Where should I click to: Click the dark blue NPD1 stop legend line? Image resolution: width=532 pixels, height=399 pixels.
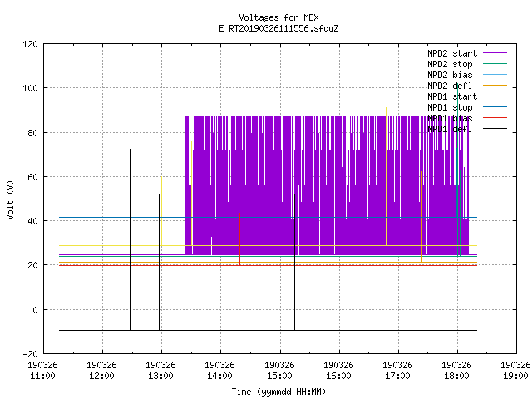[495, 107]
